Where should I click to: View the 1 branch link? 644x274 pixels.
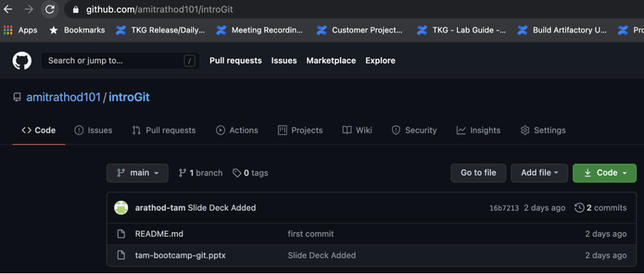[x=200, y=173]
